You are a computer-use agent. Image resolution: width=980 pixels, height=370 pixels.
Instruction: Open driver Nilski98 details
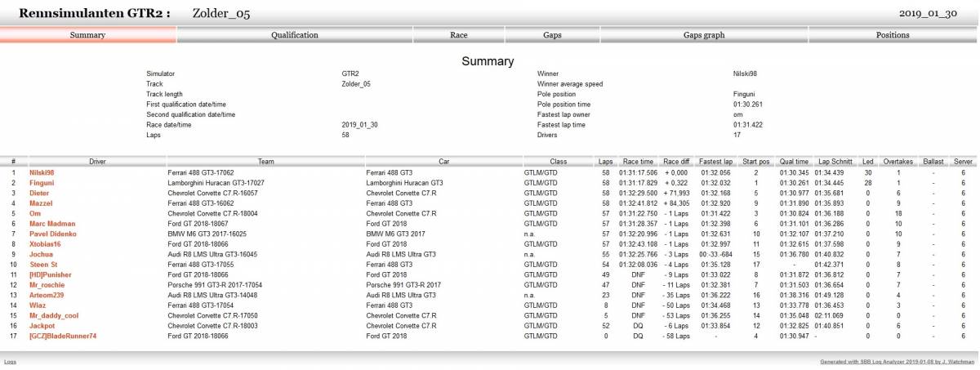(x=42, y=173)
